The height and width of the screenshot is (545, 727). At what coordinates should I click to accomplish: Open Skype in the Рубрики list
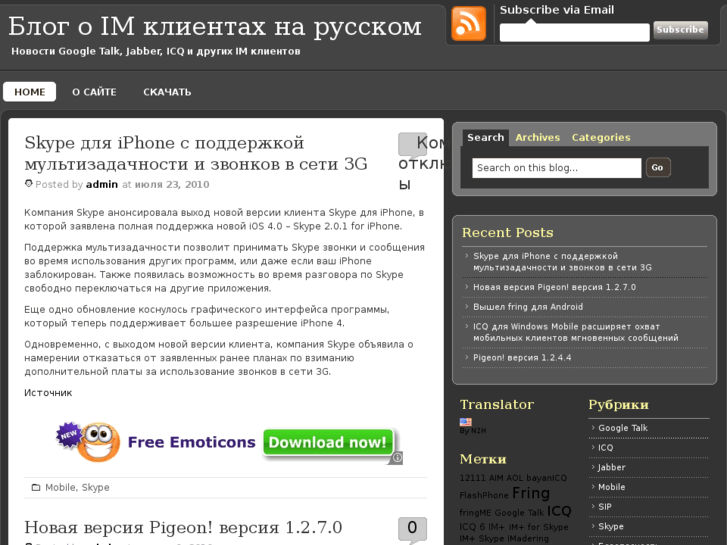click(x=611, y=527)
